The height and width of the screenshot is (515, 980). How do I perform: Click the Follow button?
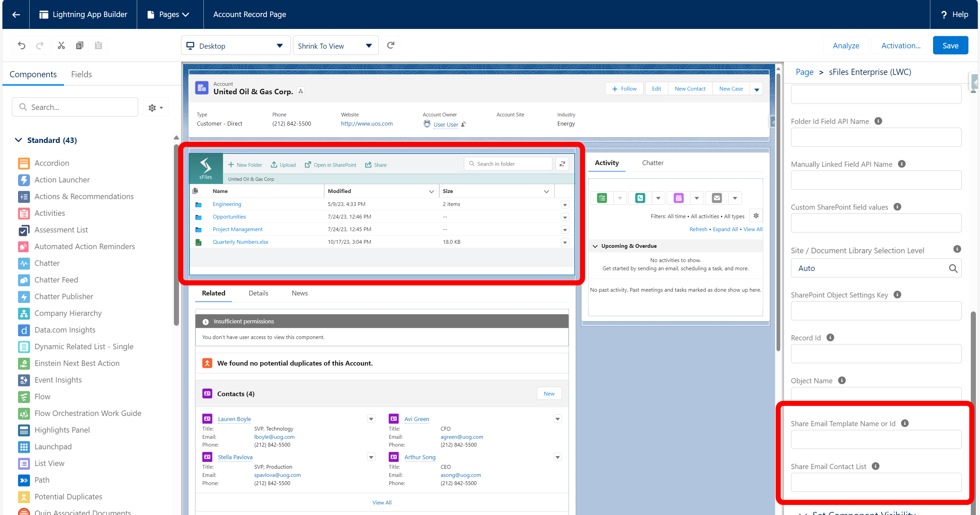[624, 89]
